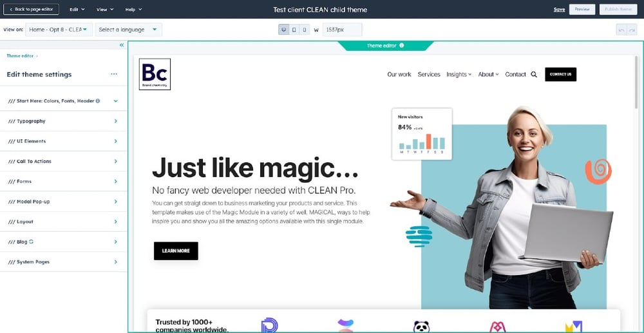The height and width of the screenshot is (333, 644).
Task: Open the three-dot options next to Edit theme settings
Action: [x=114, y=74]
